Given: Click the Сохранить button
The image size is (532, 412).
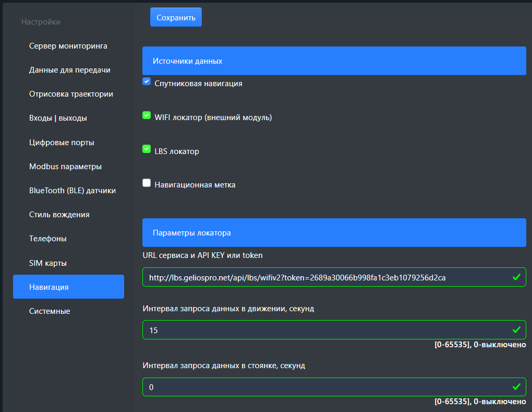Looking at the screenshot, I should pyautogui.click(x=176, y=17).
